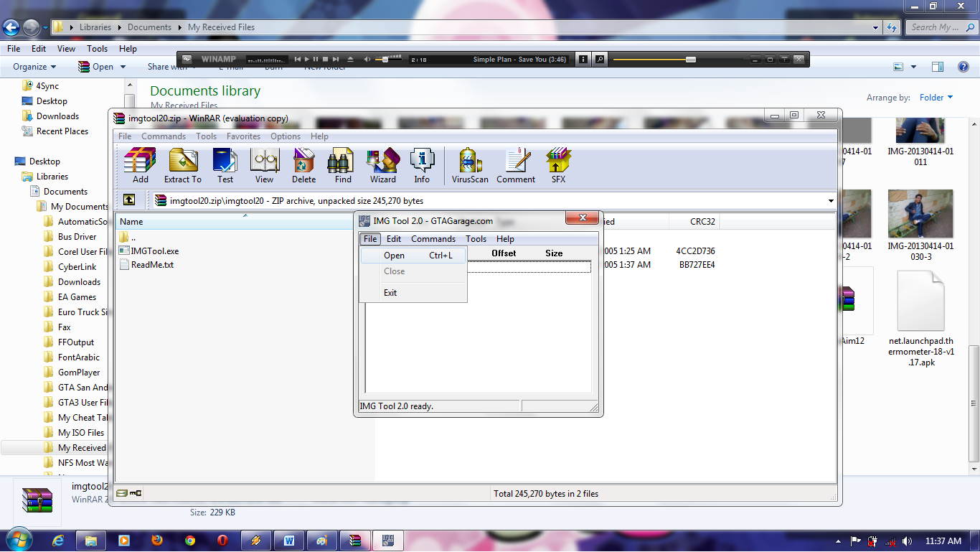Click Winamp play button

[x=307, y=59]
